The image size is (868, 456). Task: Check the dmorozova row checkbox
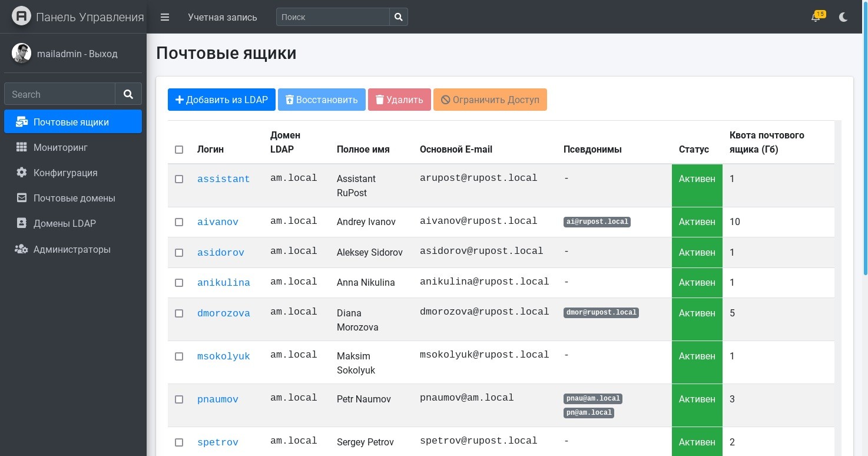[179, 313]
